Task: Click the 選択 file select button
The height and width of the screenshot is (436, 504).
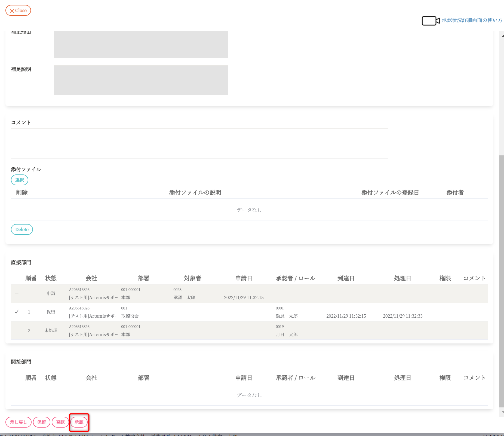Action: pyautogui.click(x=20, y=180)
